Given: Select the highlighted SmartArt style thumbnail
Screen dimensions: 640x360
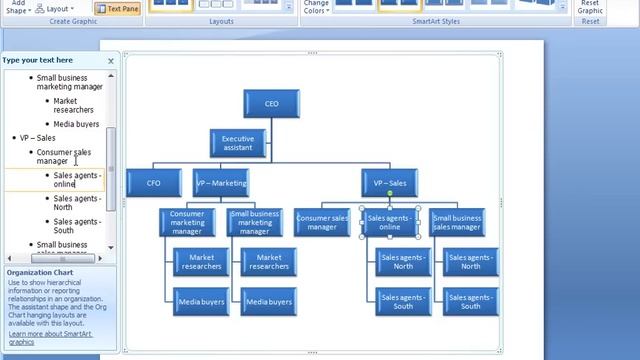Looking at the screenshot, I should click(x=400, y=5).
